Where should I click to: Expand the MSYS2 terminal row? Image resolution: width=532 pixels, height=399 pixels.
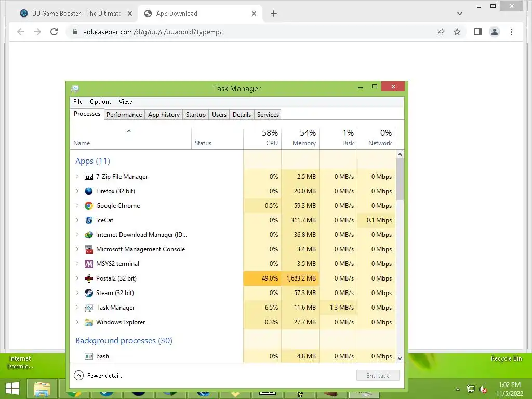(x=77, y=264)
